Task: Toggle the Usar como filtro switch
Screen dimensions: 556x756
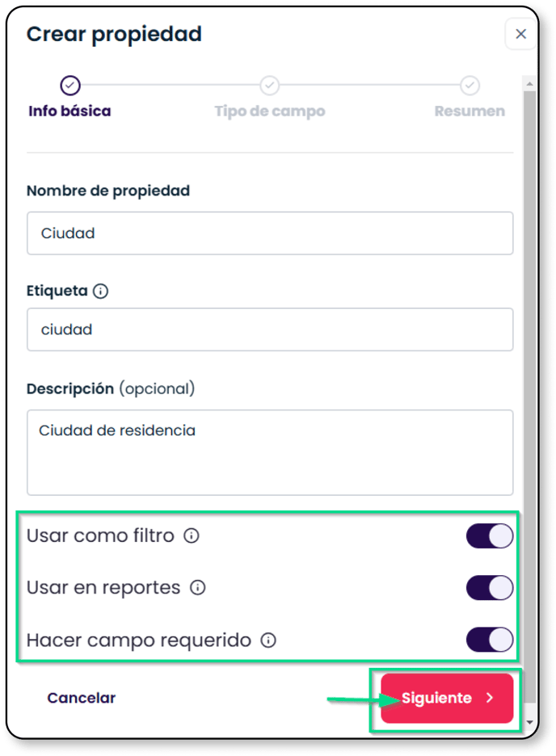Action: point(490,535)
